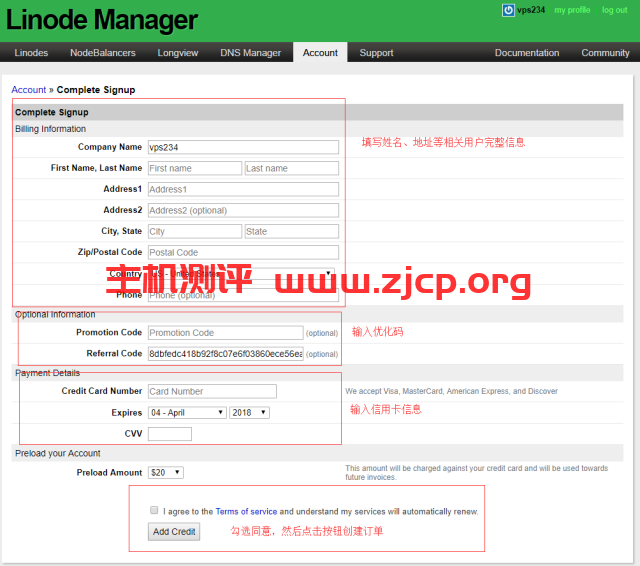The height and width of the screenshot is (566, 640).
Task: Click the log out link
Action: pyautogui.click(x=614, y=10)
